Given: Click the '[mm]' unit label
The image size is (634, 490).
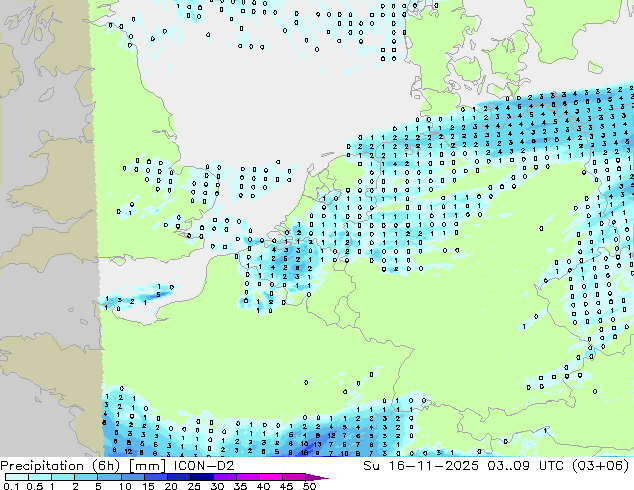Looking at the screenshot, I should (x=147, y=466).
